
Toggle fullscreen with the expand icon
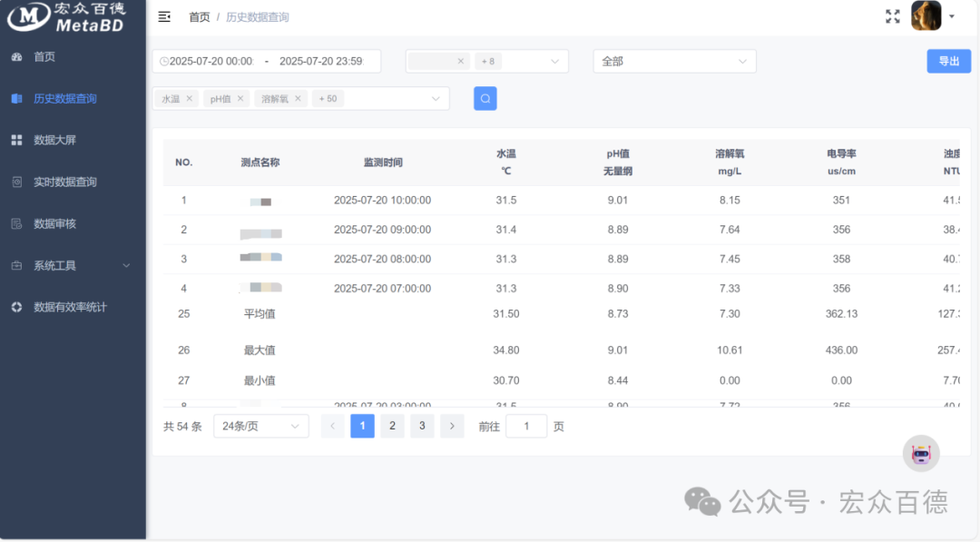(893, 15)
